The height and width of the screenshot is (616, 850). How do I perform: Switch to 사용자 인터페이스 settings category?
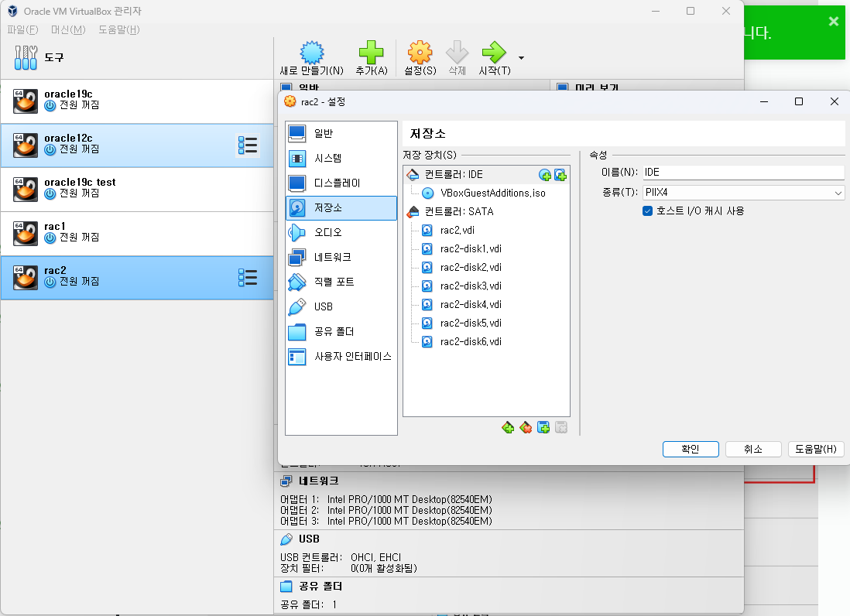[341, 357]
